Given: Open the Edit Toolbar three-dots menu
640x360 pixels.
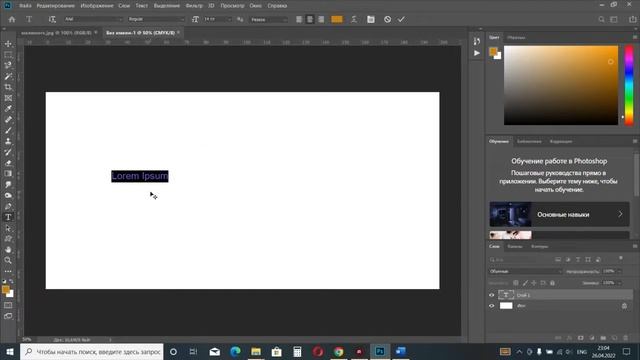Looking at the screenshot, I should click(8, 271).
